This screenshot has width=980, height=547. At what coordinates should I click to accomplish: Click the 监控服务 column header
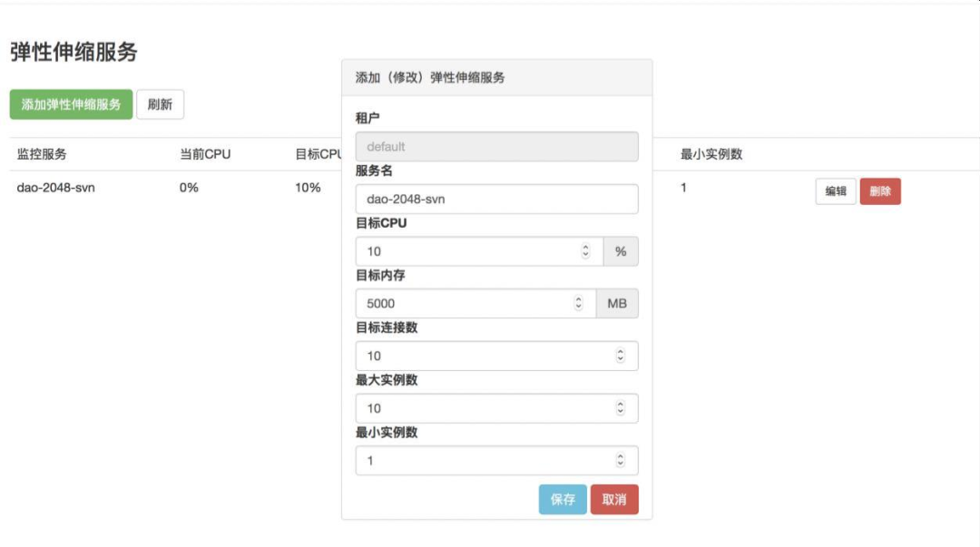pos(42,154)
